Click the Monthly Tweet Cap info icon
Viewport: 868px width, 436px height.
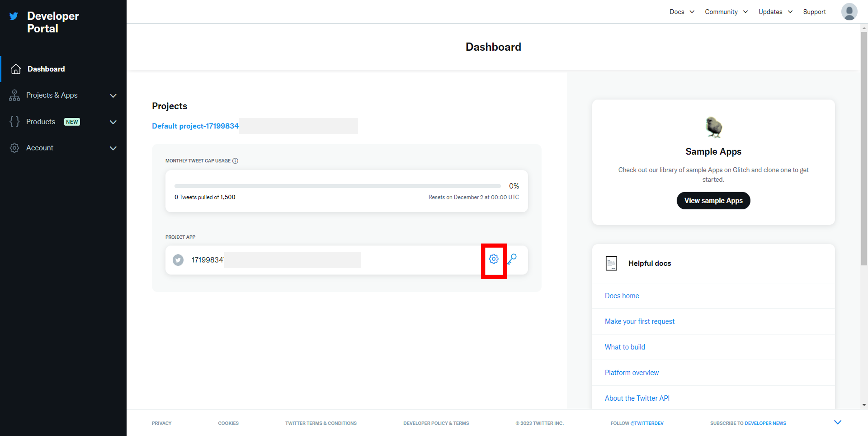(235, 161)
